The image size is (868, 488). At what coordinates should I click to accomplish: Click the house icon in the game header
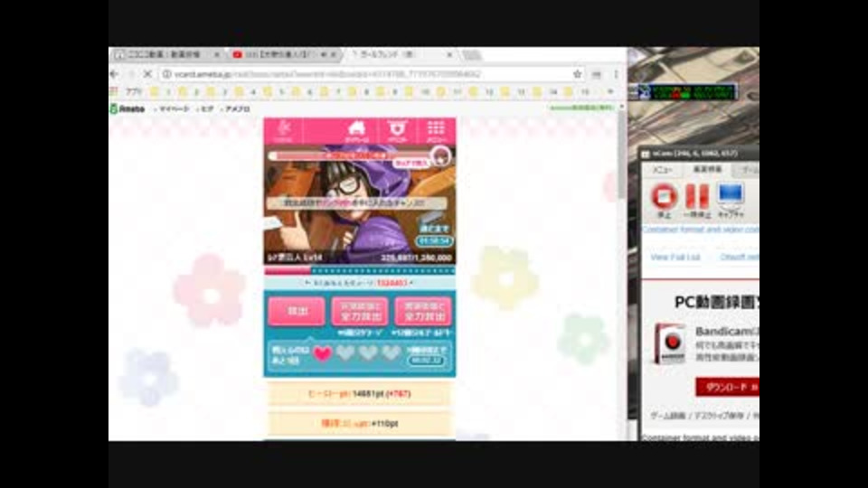(x=356, y=132)
